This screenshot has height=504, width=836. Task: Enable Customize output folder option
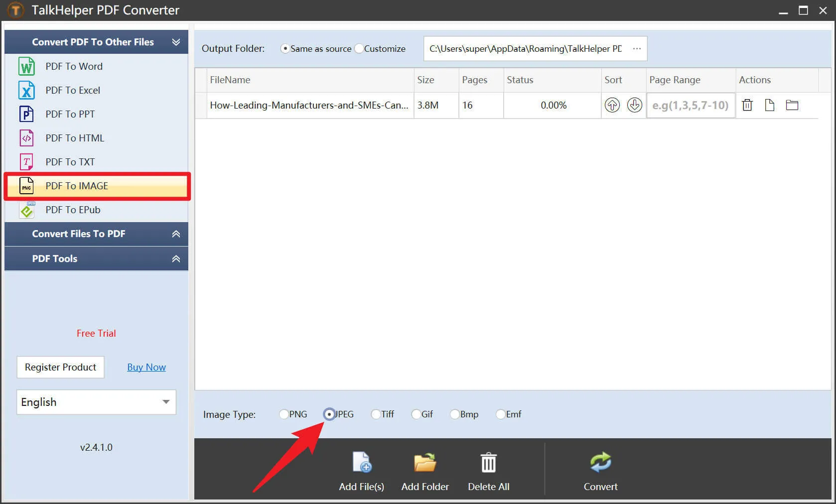[x=359, y=48]
